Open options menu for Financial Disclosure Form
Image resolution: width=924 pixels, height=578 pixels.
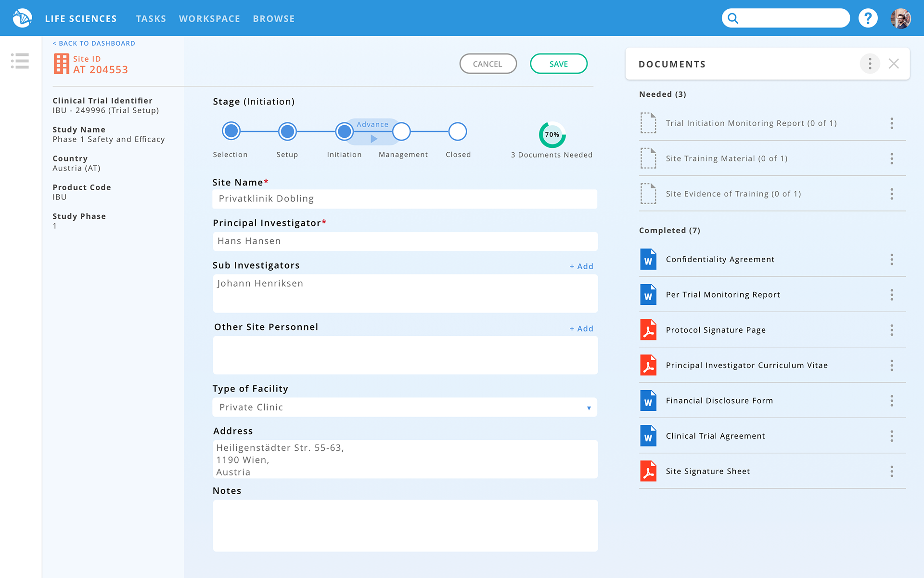click(x=892, y=401)
